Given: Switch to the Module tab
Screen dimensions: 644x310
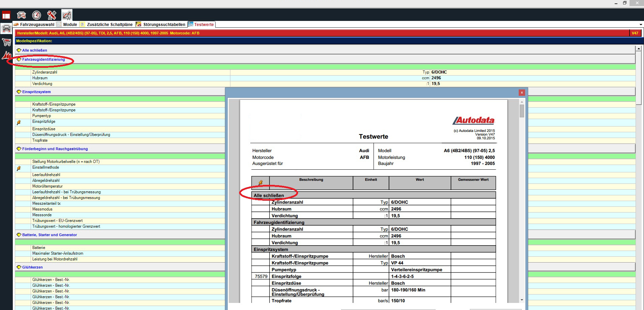Looking at the screenshot, I should tap(67, 25).
